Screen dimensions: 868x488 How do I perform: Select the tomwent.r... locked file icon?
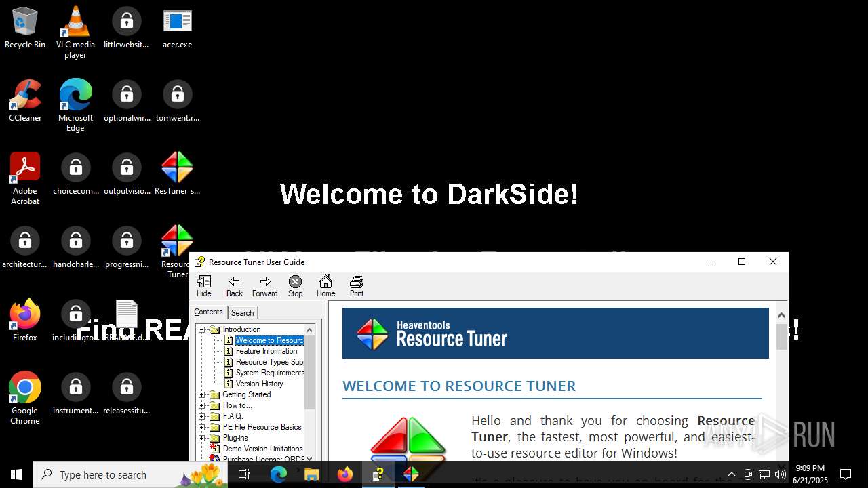[x=177, y=101]
